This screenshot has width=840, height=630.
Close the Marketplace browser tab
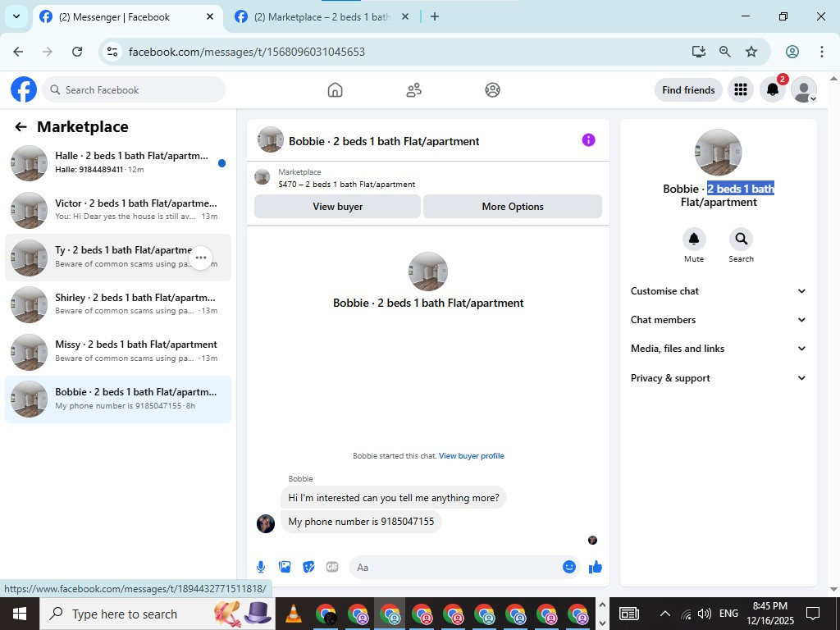405,16
